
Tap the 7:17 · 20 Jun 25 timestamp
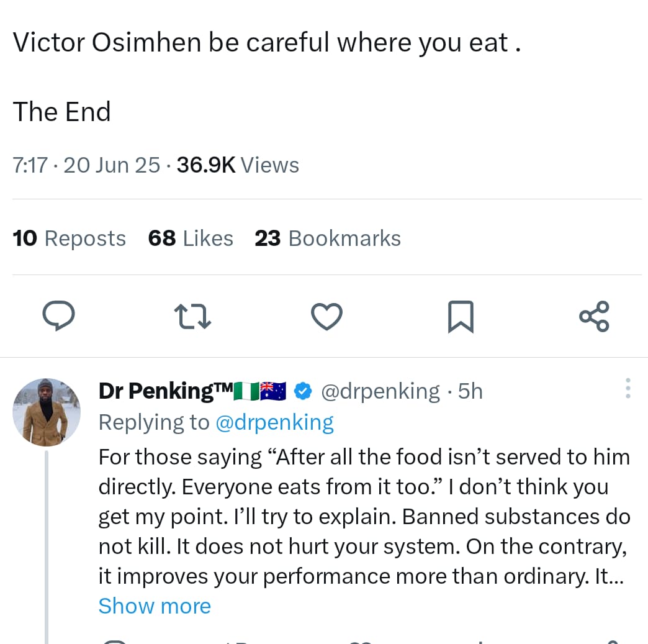86,165
